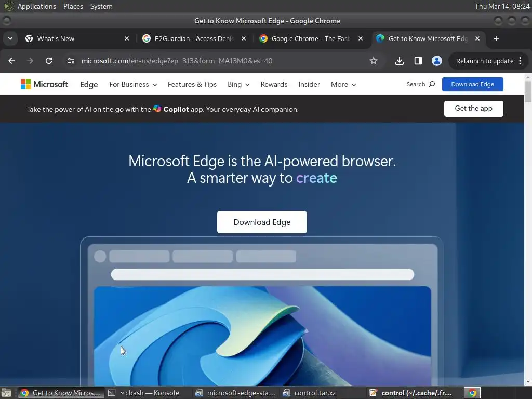Switch to microsoft-edge-sta... taskbar window
Viewport: 532px width, 399px height.
pyautogui.click(x=236, y=393)
